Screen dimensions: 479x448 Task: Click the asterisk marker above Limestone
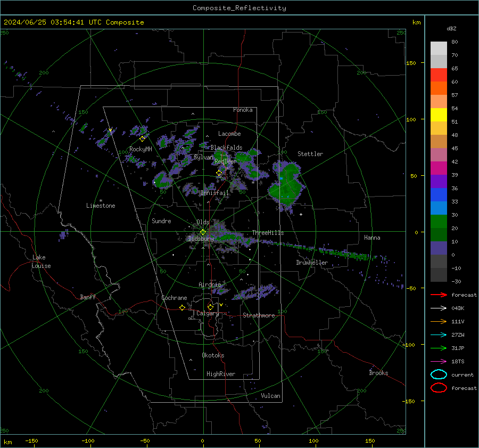point(101,201)
